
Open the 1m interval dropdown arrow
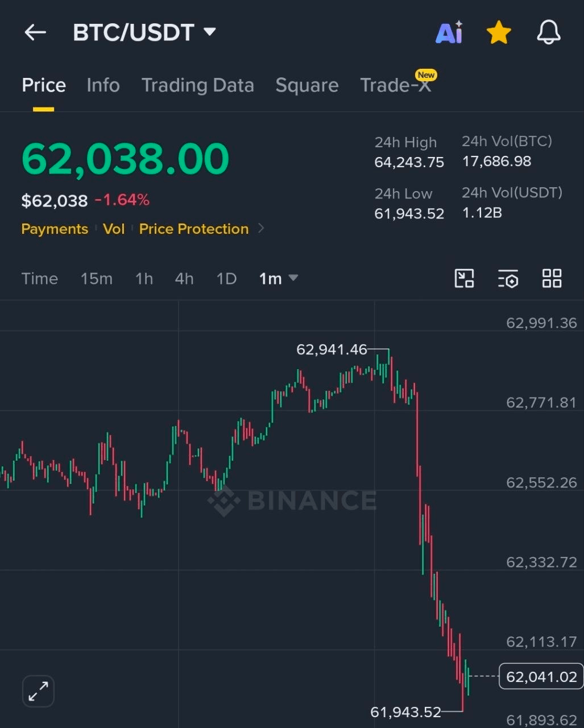(x=293, y=278)
